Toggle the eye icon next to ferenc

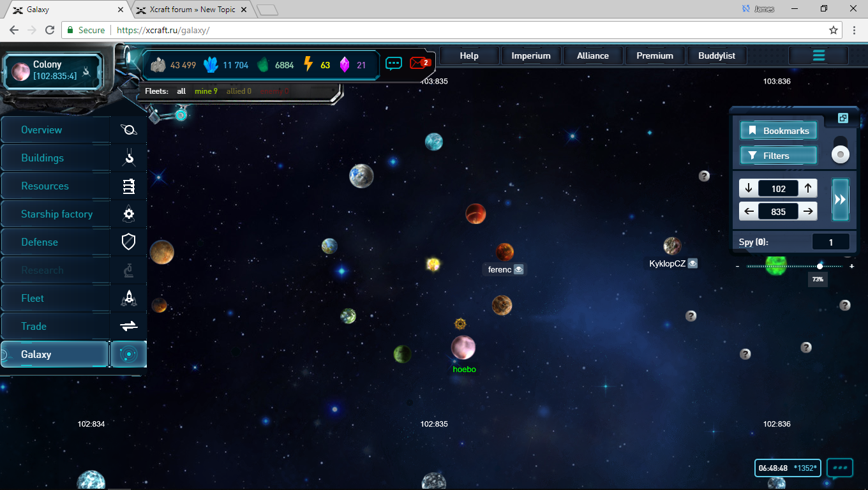click(x=519, y=270)
